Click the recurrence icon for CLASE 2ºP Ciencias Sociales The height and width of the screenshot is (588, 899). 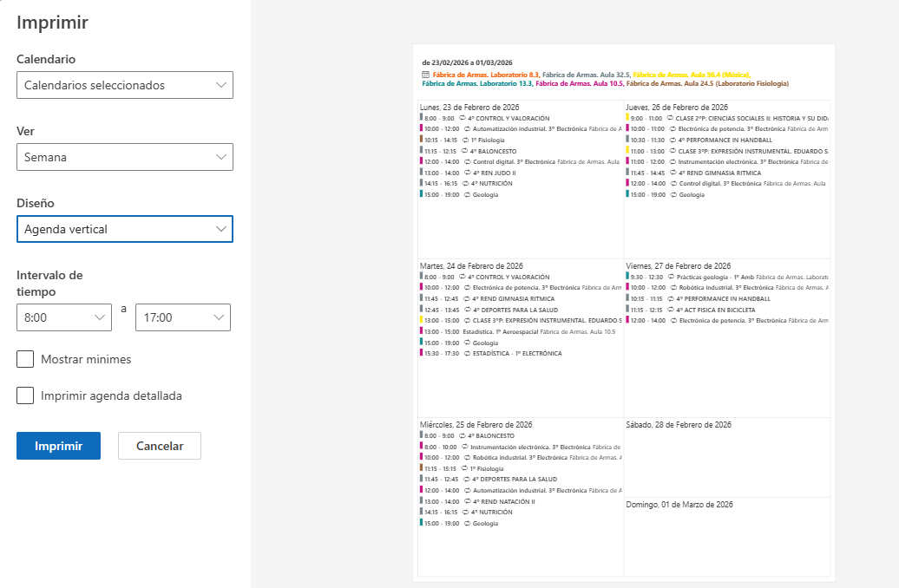pyautogui.click(x=670, y=118)
